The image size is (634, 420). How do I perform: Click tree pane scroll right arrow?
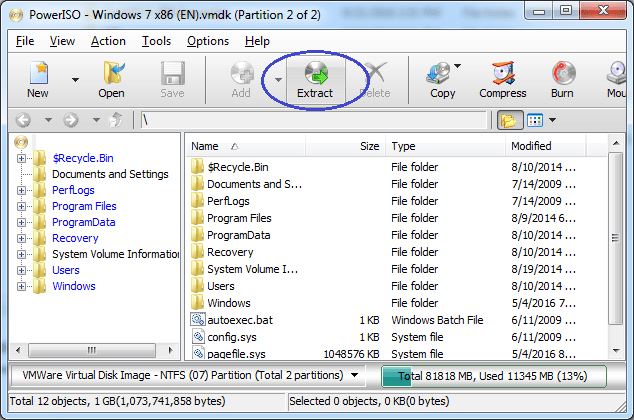pyautogui.click(x=171, y=350)
